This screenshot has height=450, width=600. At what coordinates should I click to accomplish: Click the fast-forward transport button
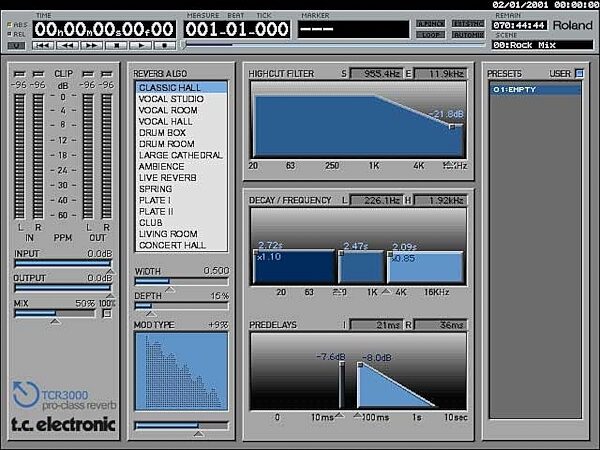(x=91, y=46)
